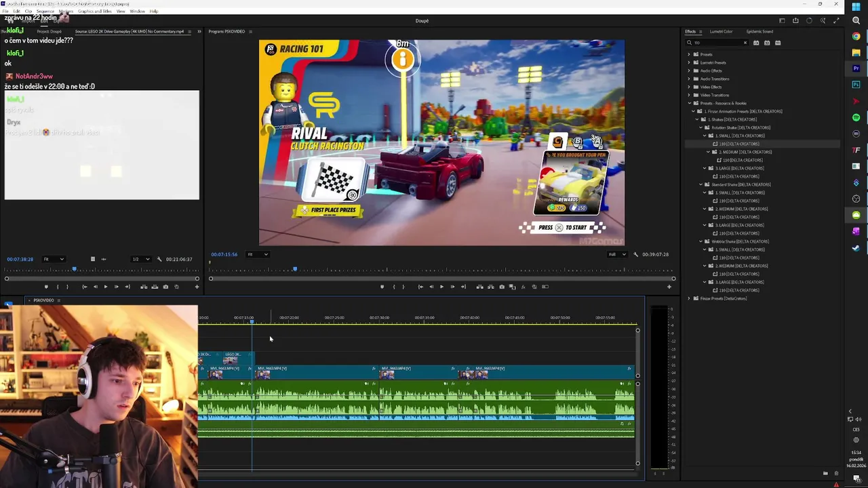Open Program monitor Full playback resolution dropdown
Screen dimensions: 868x488
tap(617, 254)
